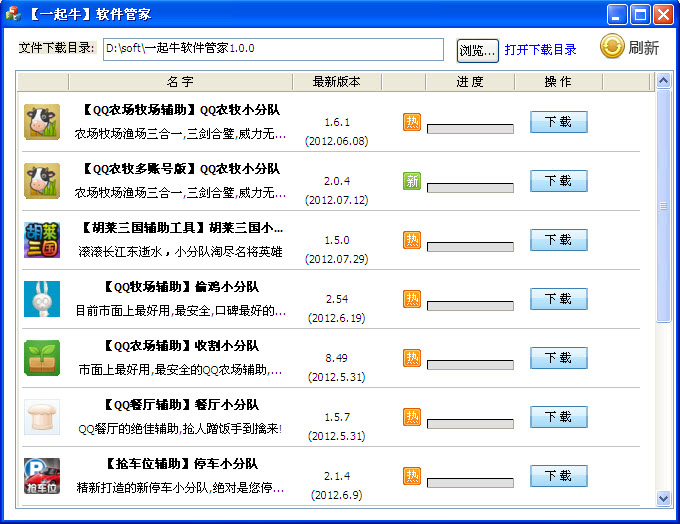Click version text 2.1.4 (2012.6.9)

337,485
